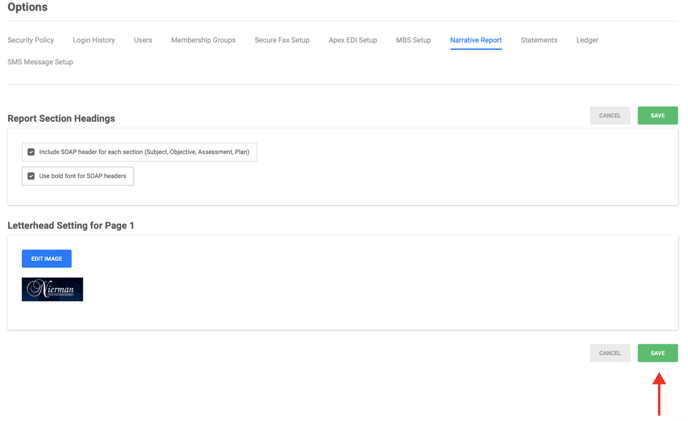Switch to the Statements tab

539,40
